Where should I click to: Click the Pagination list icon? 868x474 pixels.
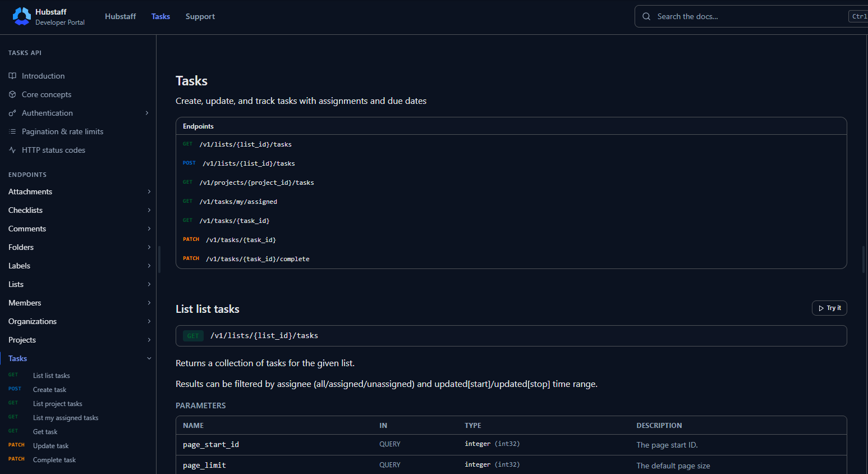pos(12,131)
